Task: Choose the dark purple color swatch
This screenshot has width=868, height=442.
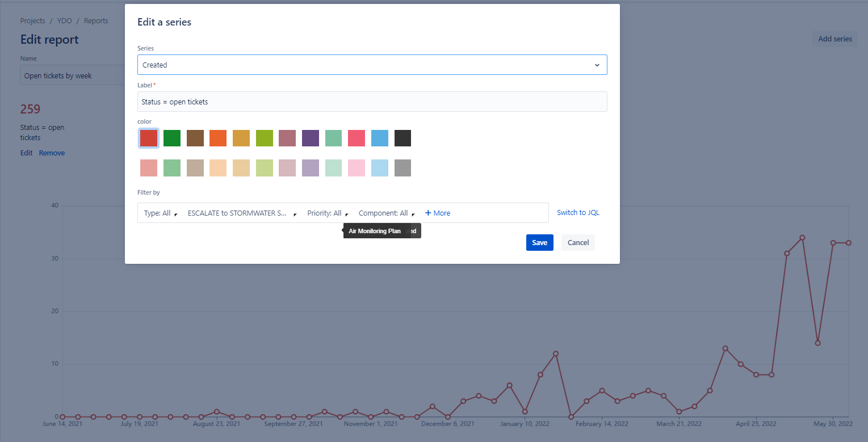Action: (x=311, y=138)
